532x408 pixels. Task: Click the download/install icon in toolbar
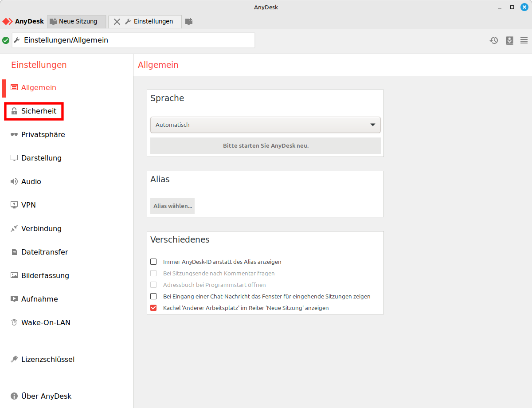(x=509, y=40)
